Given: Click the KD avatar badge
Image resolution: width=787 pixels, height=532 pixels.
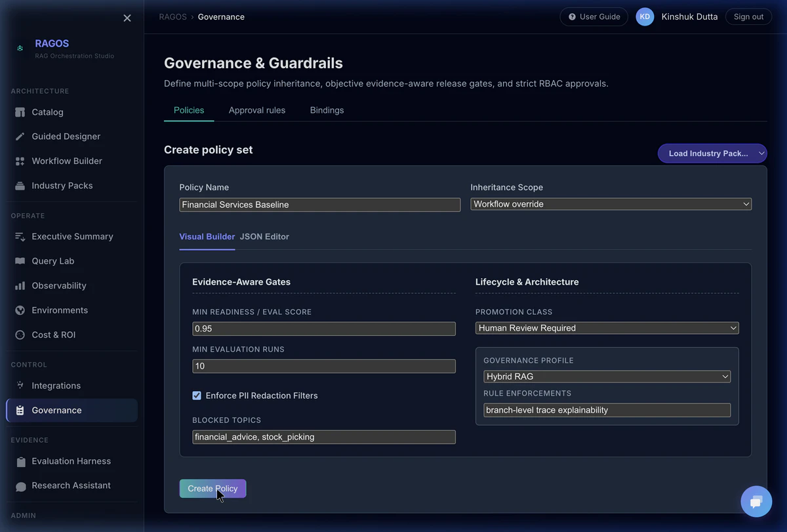Looking at the screenshot, I should 645,16.
